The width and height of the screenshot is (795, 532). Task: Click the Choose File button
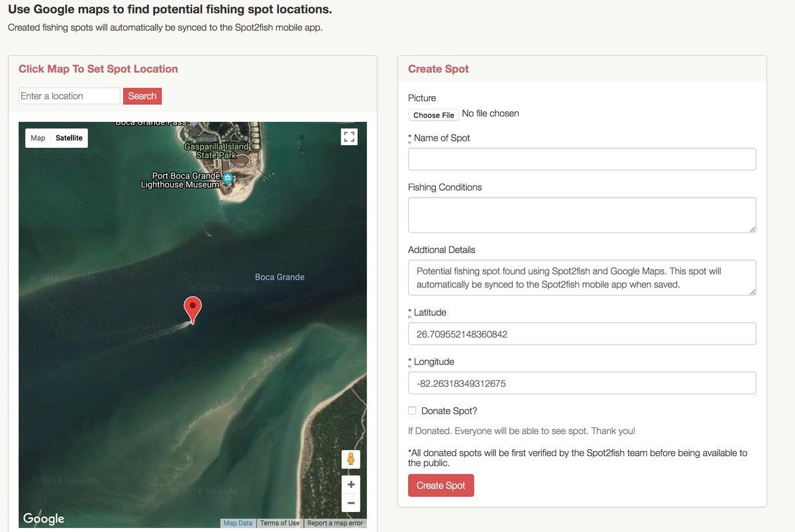434,115
